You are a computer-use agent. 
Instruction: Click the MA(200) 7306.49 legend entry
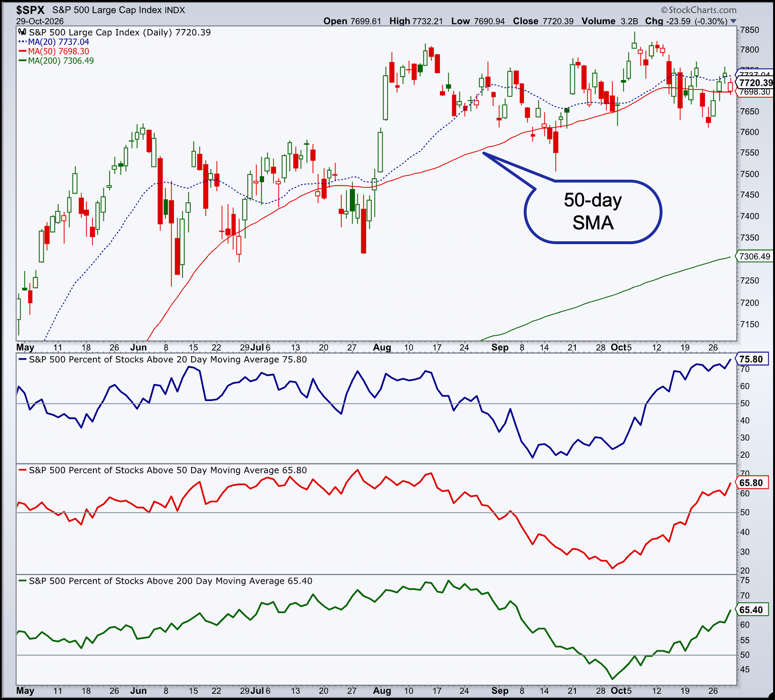pos(56,61)
